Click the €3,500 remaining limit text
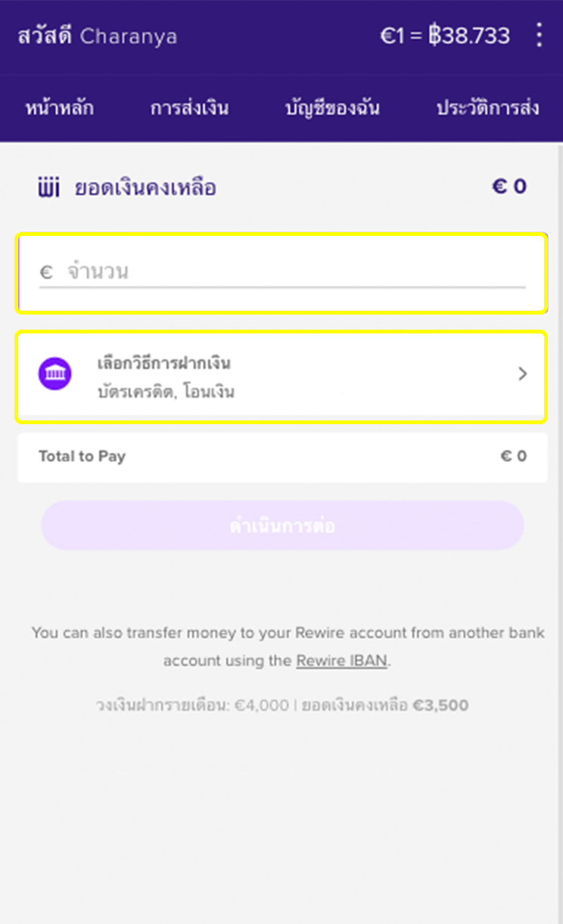The image size is (563, 924). point(440,705)
